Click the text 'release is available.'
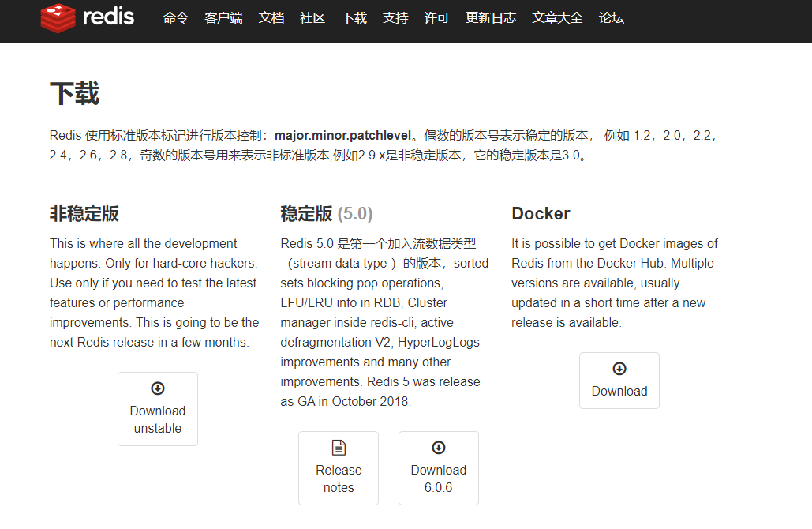This screenshot has height=529, width=812. pos(566,323)
